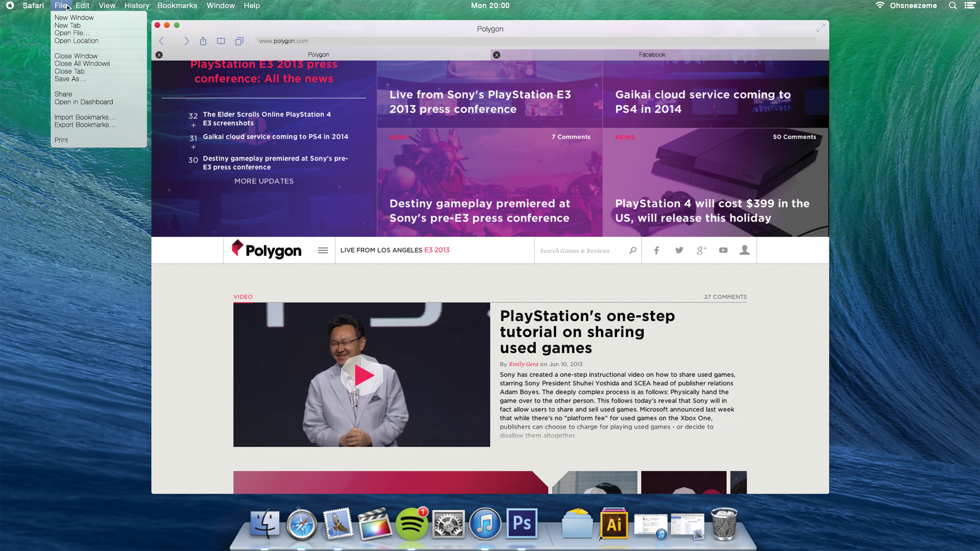Image resolution: width=980 pixels, height=551 pixels.
Task: Open Final Cut Pro clapperboard icon
Action: pos(375,524)
